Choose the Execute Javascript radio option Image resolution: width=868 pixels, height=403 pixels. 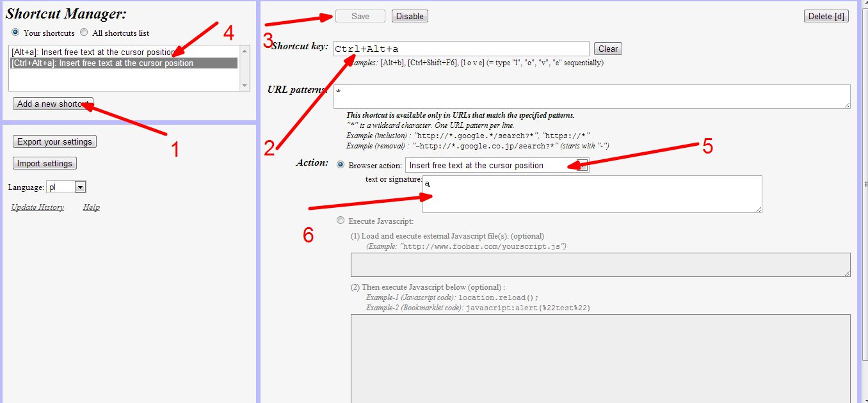tap(341, 221)
